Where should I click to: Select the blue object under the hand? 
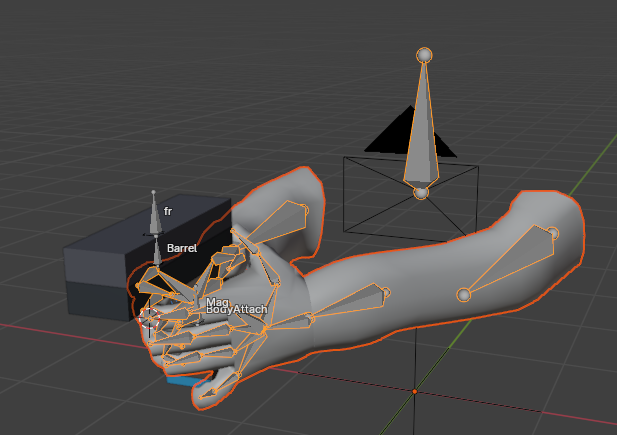pyautogui.click(x=184, y=381)
